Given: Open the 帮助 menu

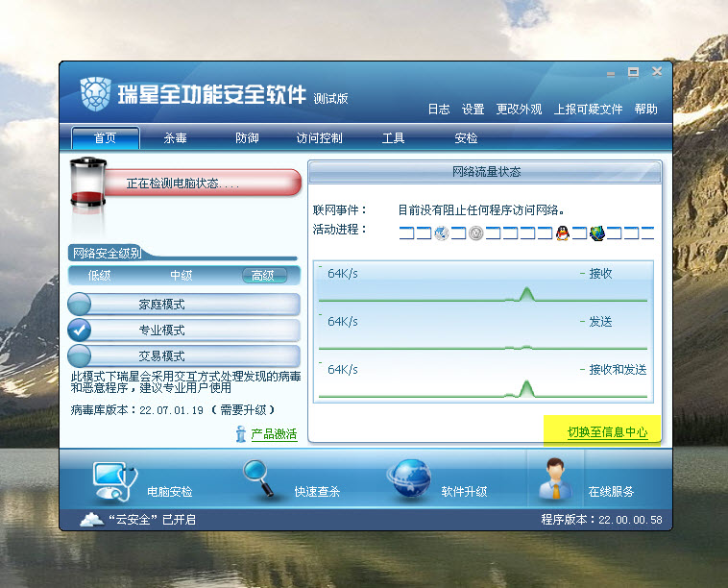Looking at the screenshot, I should pyautogui.click(x=645, y=110).
